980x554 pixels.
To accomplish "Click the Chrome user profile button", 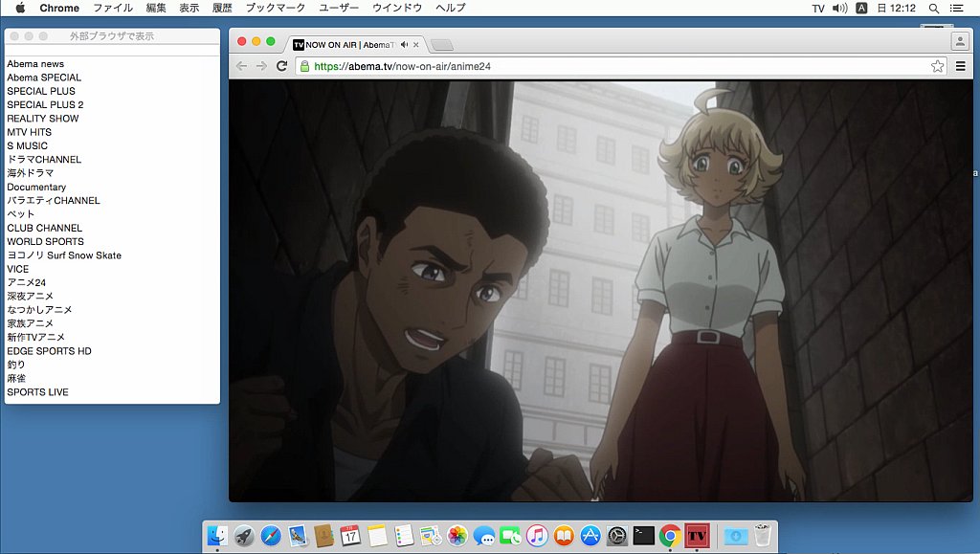I will (959, 42).
